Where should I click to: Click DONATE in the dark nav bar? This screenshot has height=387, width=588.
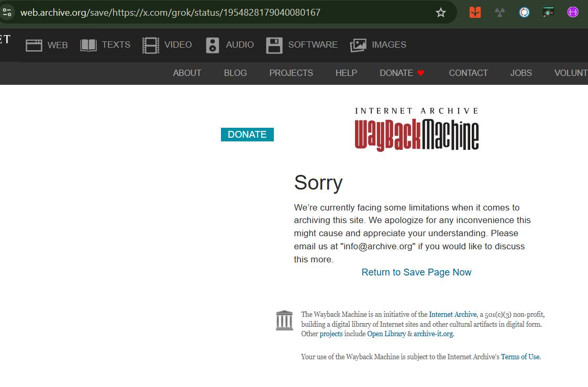[x=396, y=73]
